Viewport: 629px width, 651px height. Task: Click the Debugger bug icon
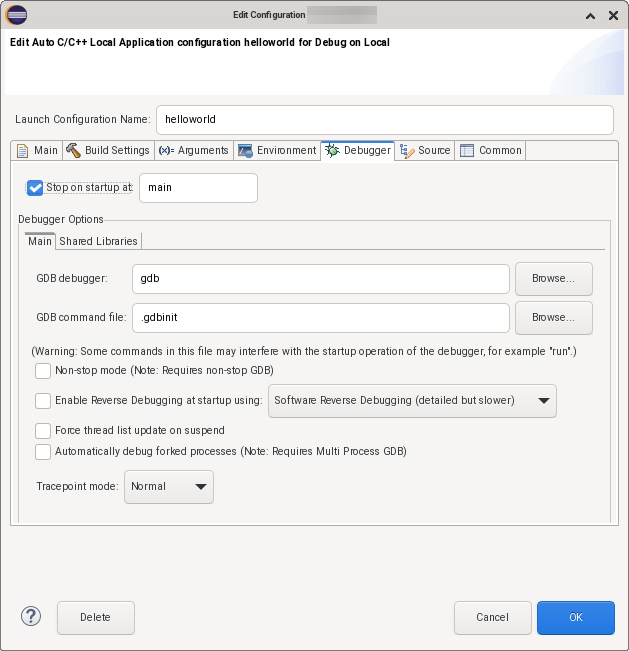point(332,150)
